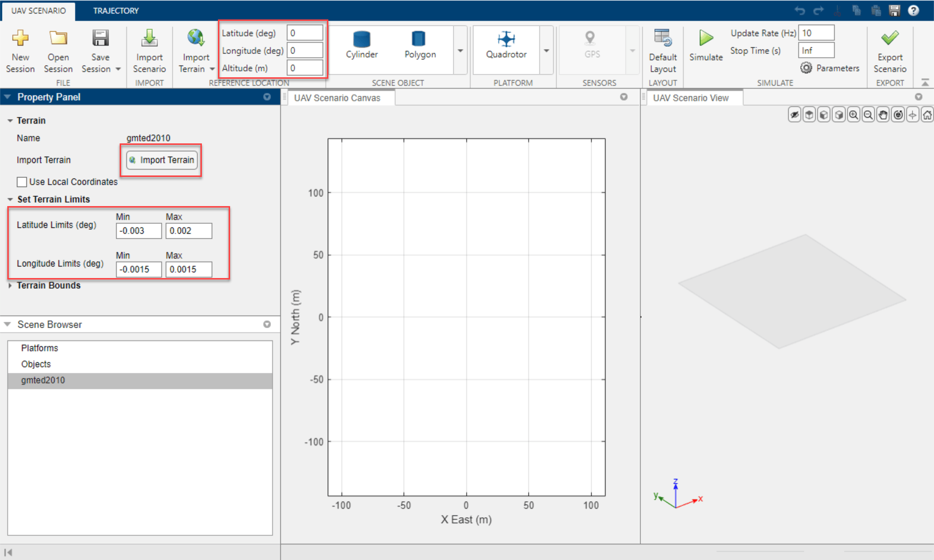This screenshot has height=560, width=934.
Task: Click the Latitude (deg) reference field
Action: click(x=305, y=33)
